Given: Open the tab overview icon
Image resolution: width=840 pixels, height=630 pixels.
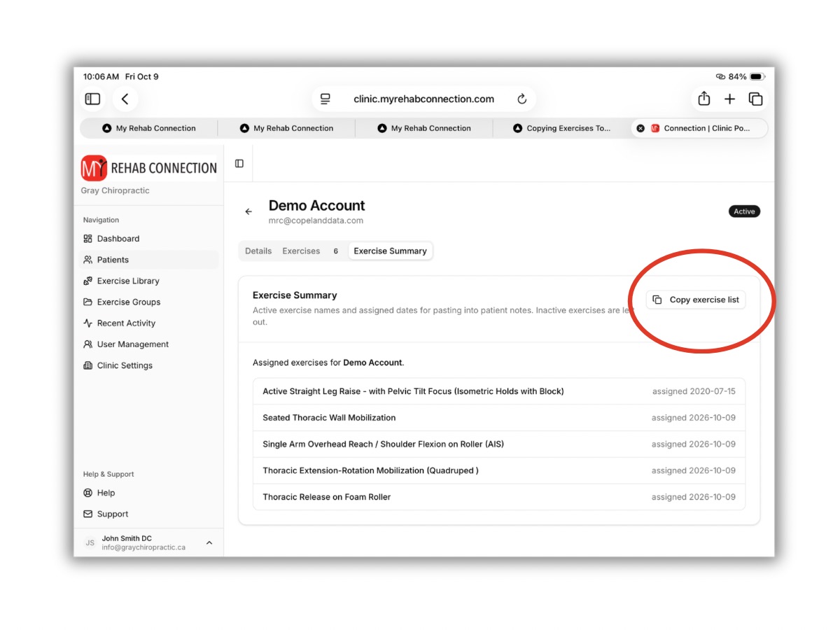Looking at the screenshot, I should [x=755, y=99].
